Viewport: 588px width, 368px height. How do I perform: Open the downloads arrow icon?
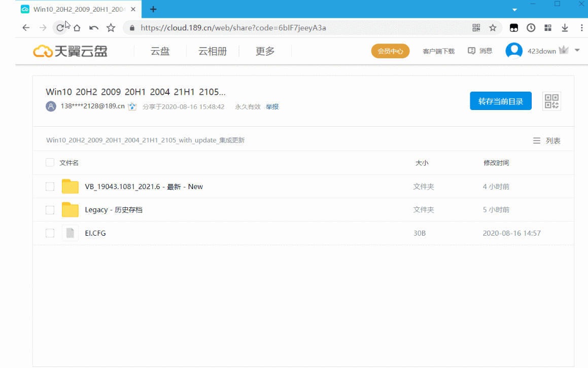[x=565, y=28]
